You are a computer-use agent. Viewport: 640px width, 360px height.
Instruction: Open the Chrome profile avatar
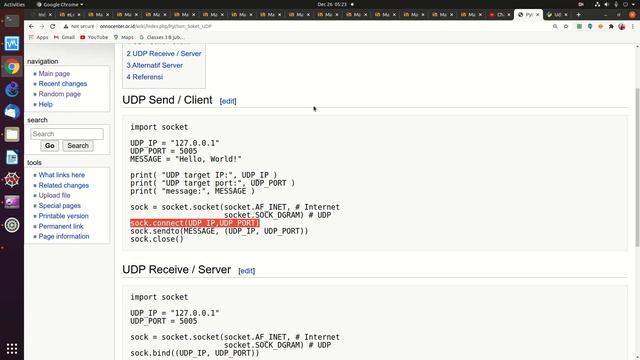pyautogui.click(x=622, y=26)
